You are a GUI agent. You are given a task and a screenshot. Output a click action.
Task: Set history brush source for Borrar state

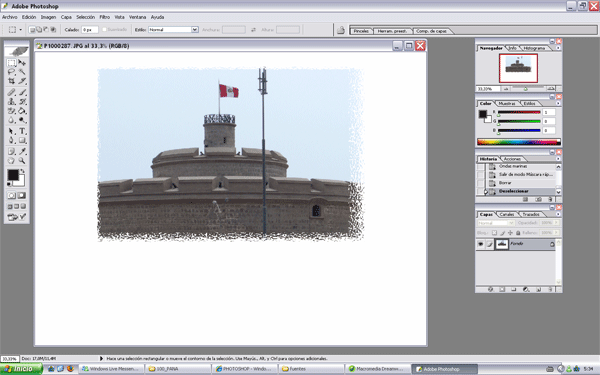tap(481, 183)
